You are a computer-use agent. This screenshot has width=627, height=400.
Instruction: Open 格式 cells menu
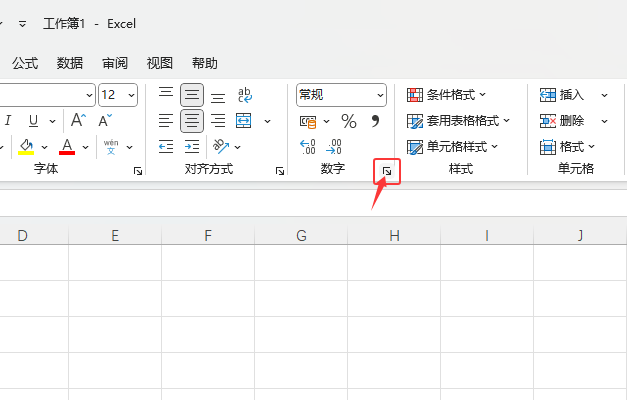pyautogui.click(x=567, y=146)
